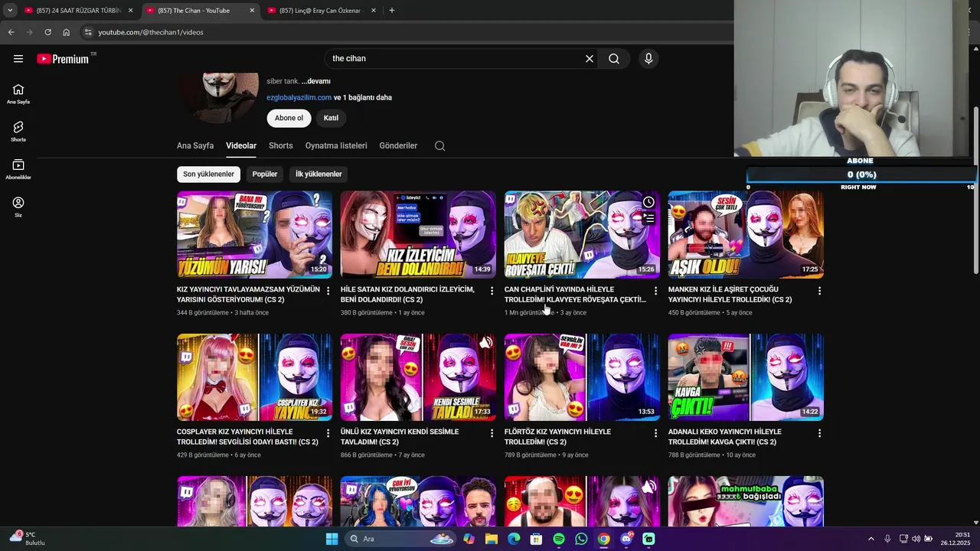Go to Ana Sayfa in sidebar

point(18,94)
